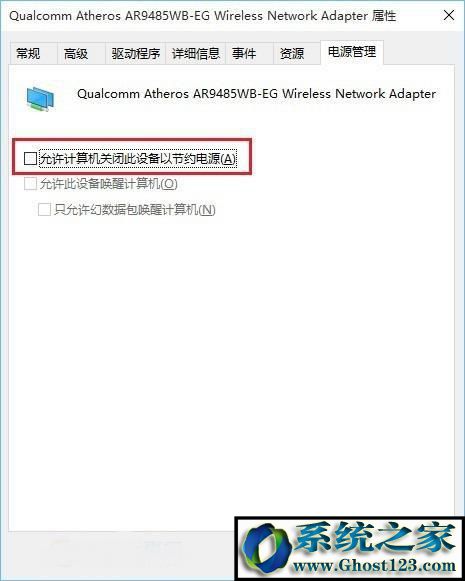The image size is (465, 581).
Task: Click the blue network adapter monitor icon
Action: coord(40,99)
